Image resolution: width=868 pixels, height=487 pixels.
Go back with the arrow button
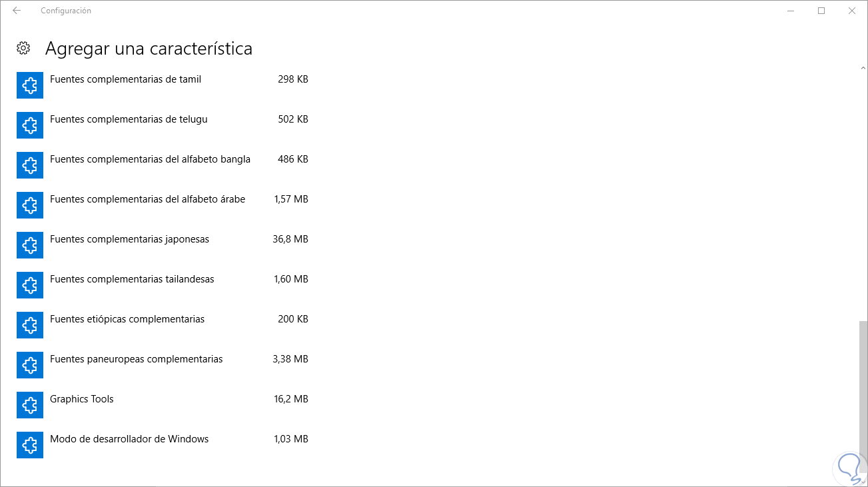coord(17,11)
